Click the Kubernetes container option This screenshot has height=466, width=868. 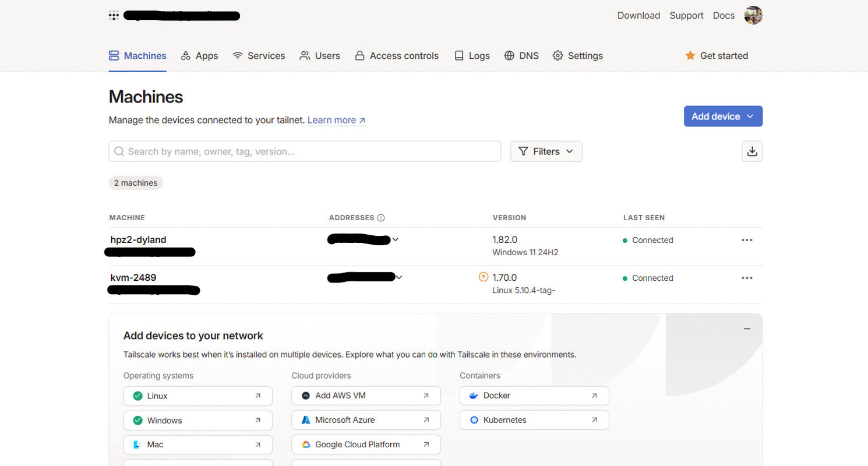[534, 420]
